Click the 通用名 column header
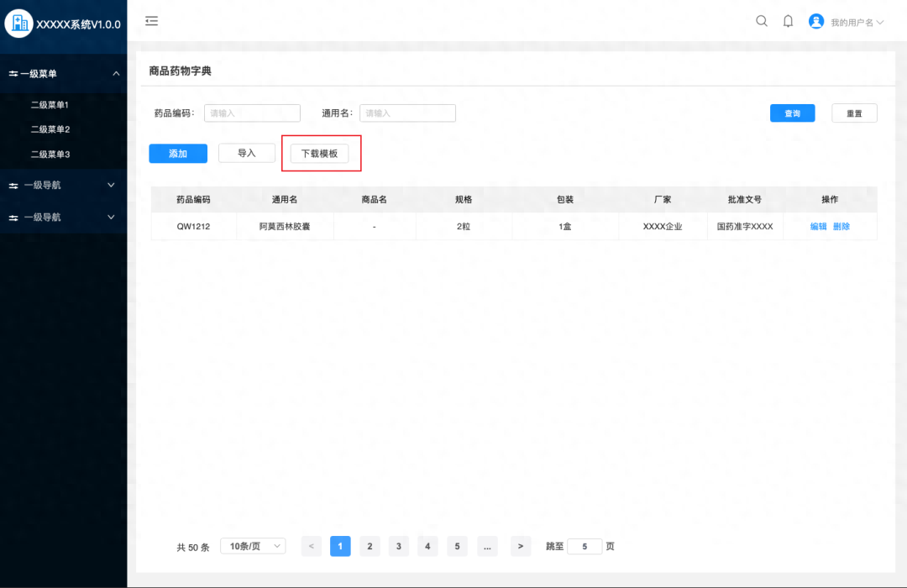Image resolution: width=907 pixels, height=588 pixels. pyautogui.click(x=285, y=200)
